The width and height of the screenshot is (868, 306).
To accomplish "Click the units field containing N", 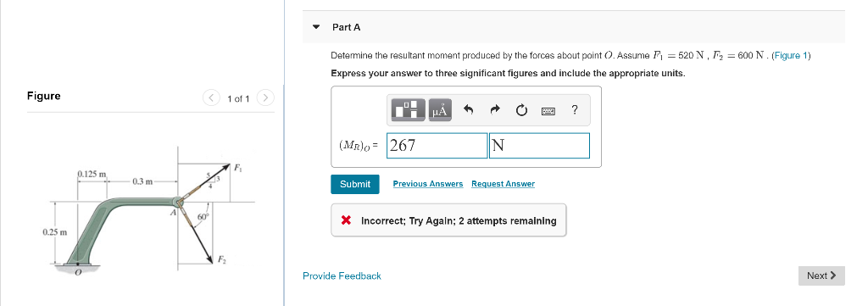I will [539, 146].
